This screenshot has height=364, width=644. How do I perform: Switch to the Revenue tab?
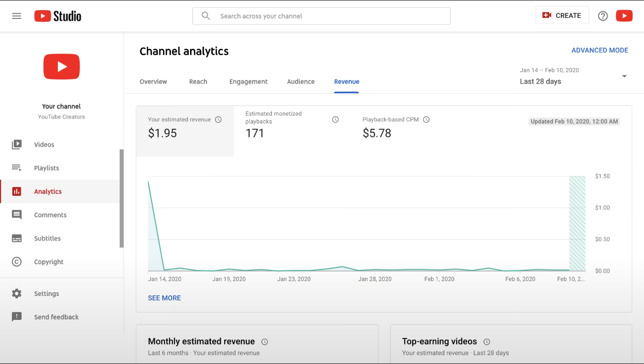346,81
